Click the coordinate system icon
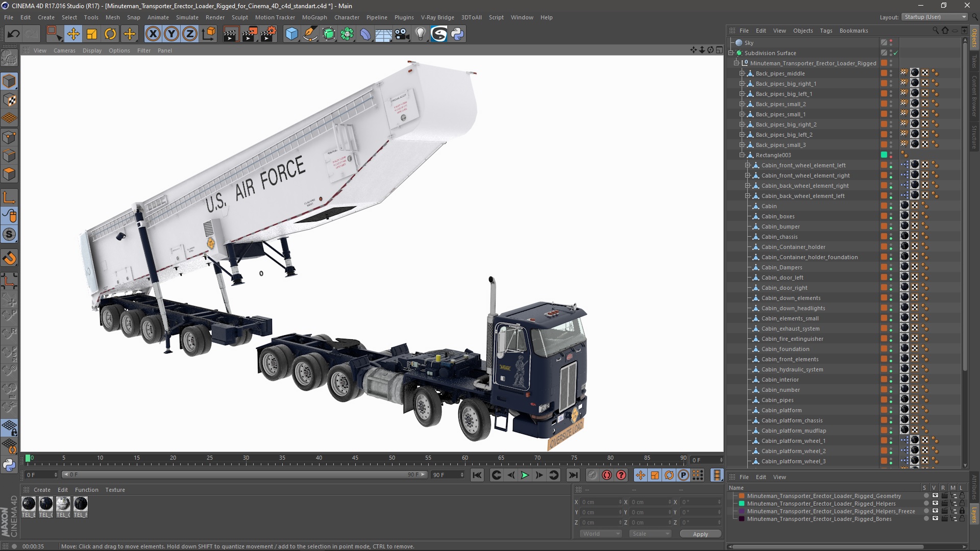Image resolution: width=980 pixels, height=551 pixels. (x=209, y=34)
